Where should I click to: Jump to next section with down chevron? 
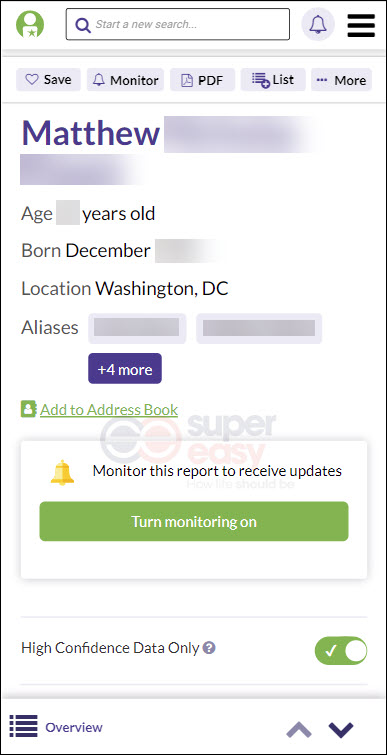(x=341, y=729)
